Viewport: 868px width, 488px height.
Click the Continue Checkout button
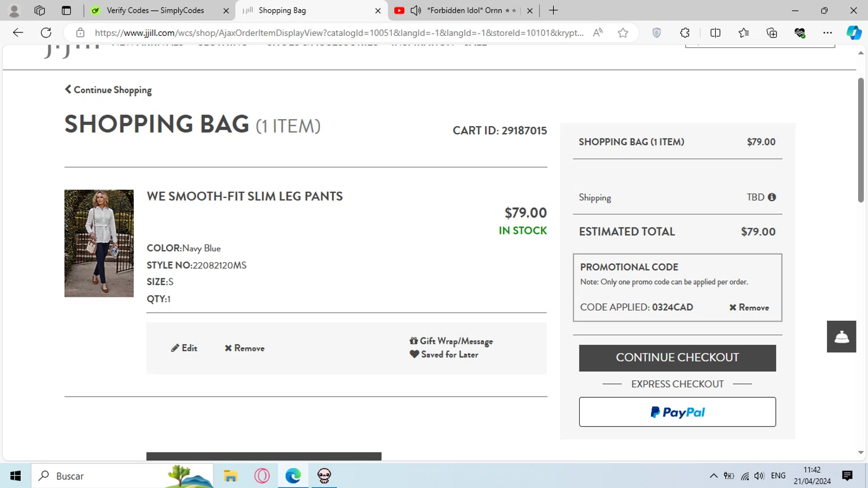tap(677, 358)
